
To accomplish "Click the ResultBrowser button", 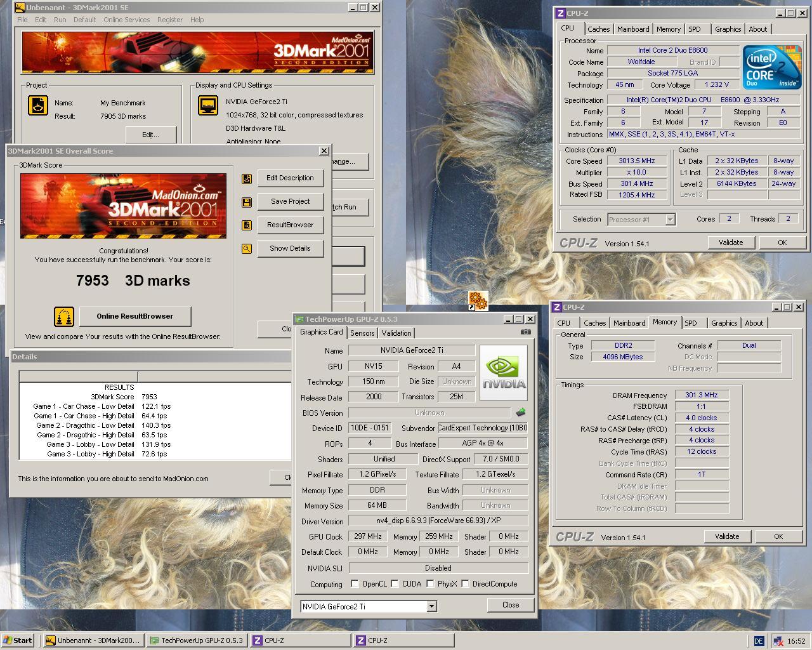I will pyautogui.click(x=290, y=225).
